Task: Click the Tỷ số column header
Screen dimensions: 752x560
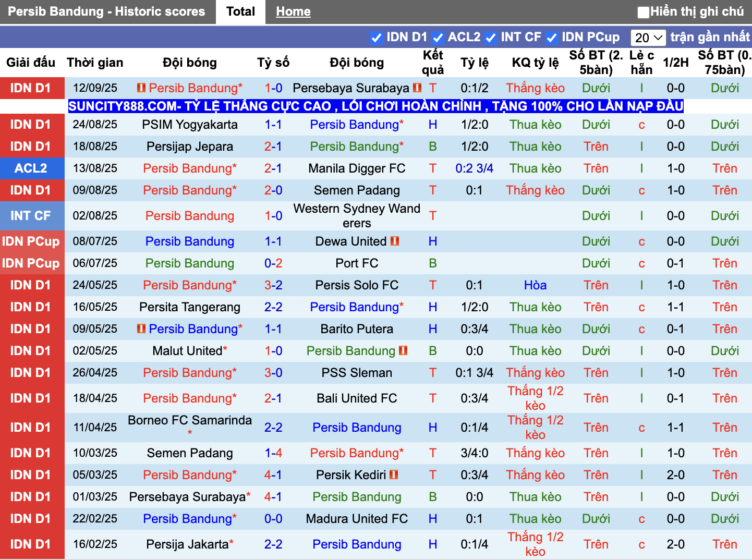Action: point(273,63)
